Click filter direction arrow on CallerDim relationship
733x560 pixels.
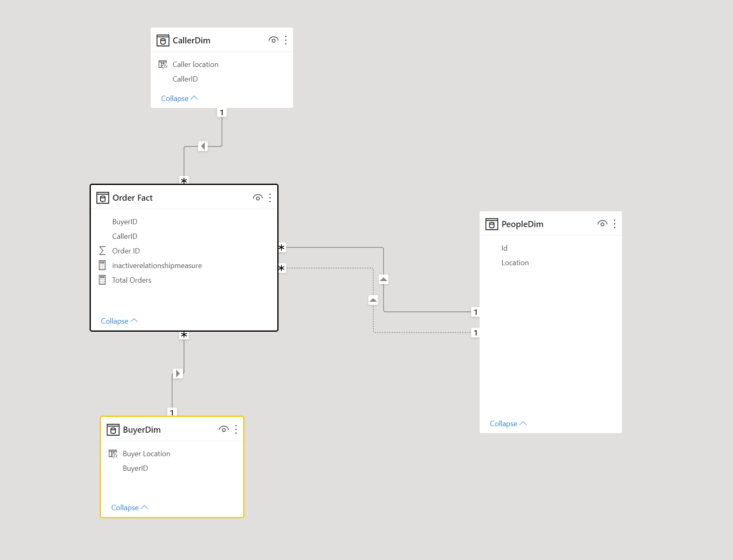(x=203, y=146)
